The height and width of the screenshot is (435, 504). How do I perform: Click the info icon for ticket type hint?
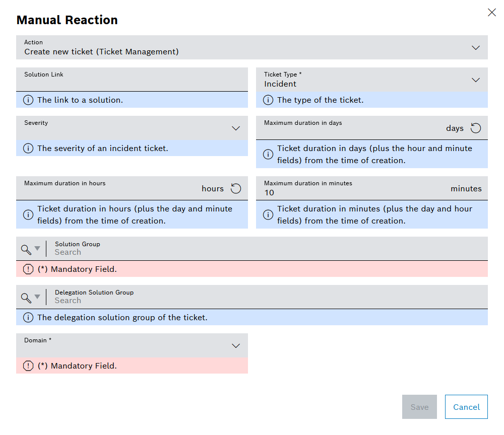pos(268,100)
